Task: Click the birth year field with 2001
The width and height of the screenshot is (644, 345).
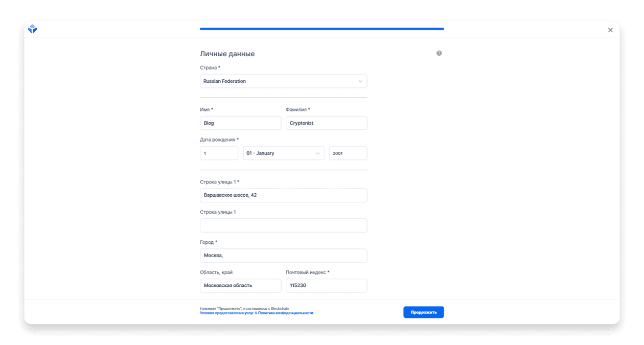Action: pos(348,153)
